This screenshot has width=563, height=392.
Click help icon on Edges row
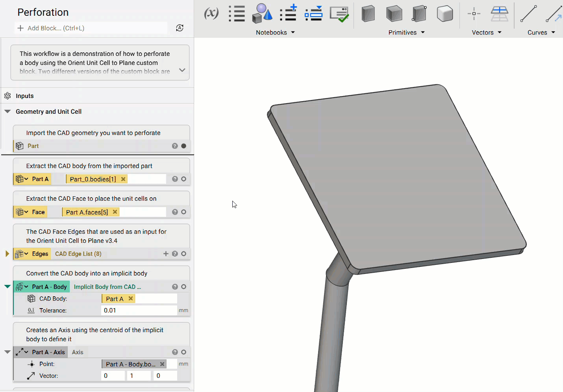(x=175, y=254)
